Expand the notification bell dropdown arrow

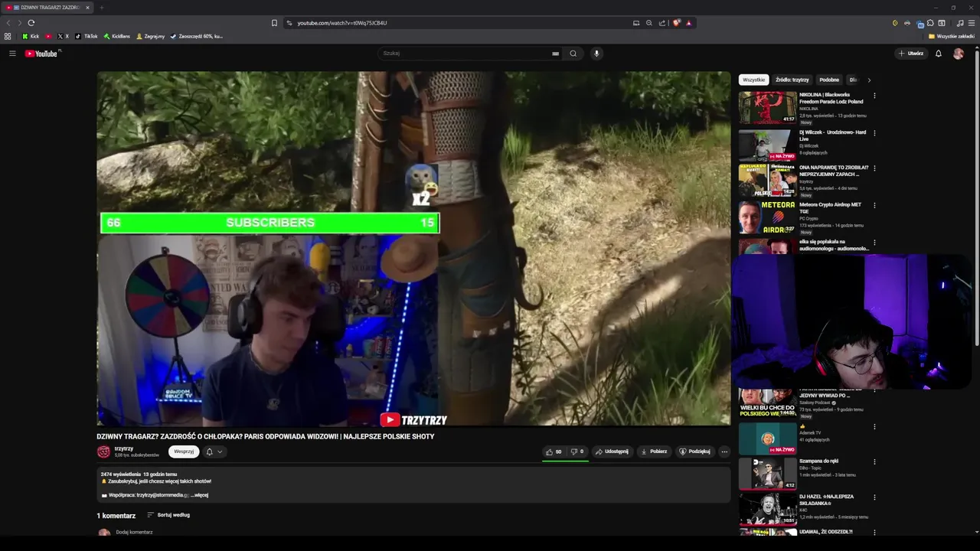coord(220,452)
